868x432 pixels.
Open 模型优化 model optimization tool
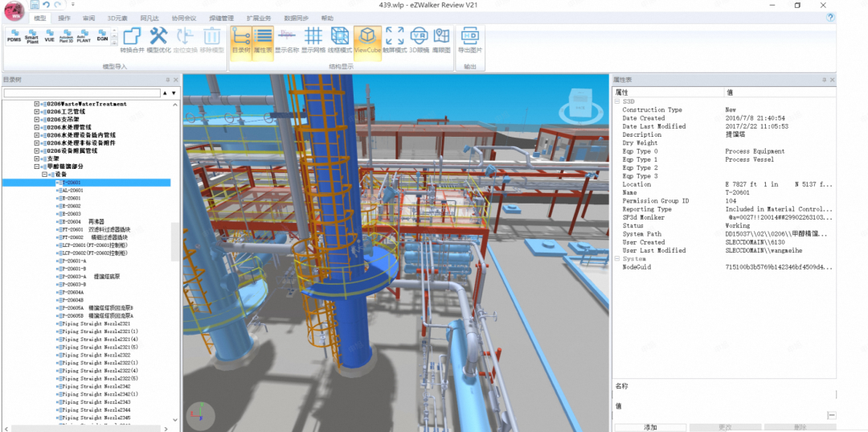coord(158,40)
